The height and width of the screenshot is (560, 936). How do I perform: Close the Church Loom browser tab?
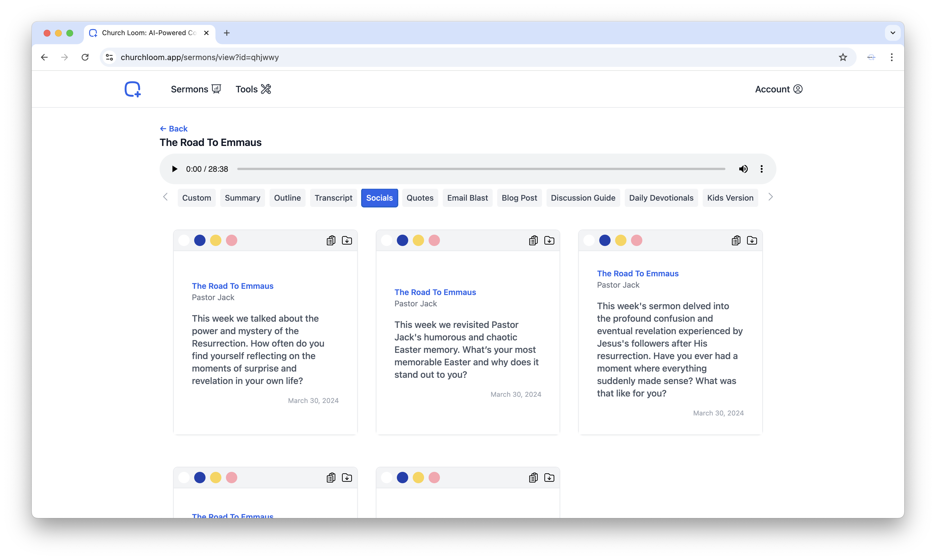click(206, 33)
